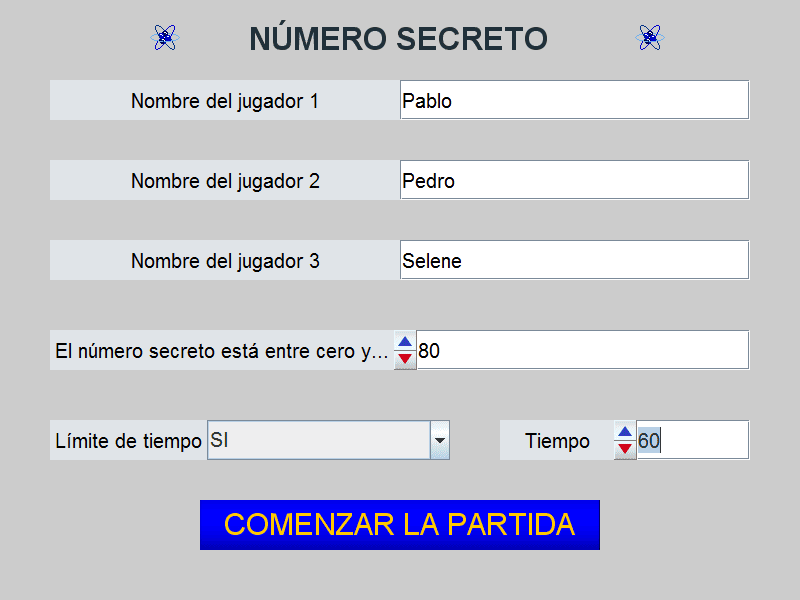The width and height of the screenshot is (800, 600).
Task: Click the "Nombre del jugador 3" label
Action: [225, 261]
